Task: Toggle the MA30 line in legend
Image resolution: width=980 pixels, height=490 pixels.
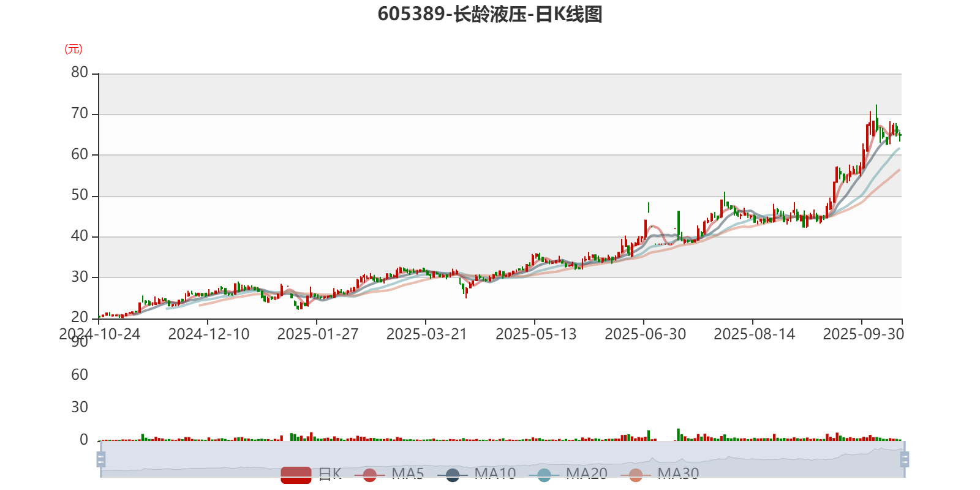Action: click(x=660, y=475)
